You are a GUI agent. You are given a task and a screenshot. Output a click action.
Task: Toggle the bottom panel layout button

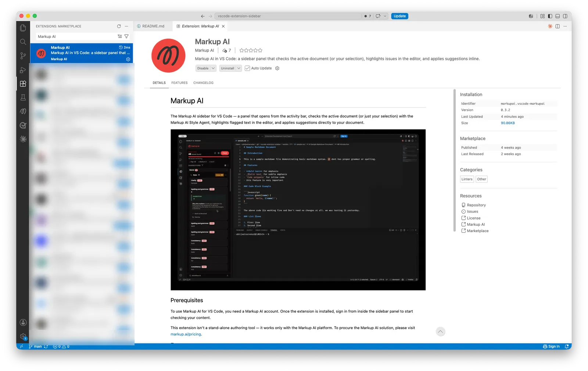point(557,16)
